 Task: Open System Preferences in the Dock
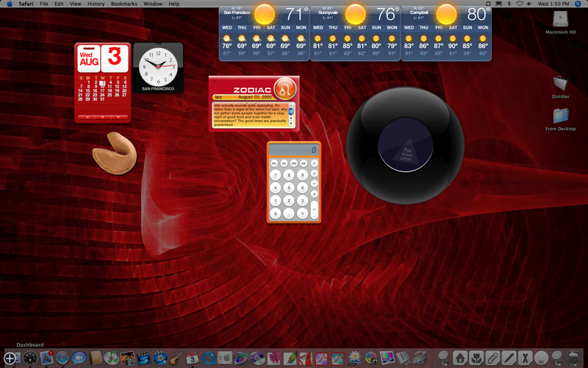coord(225,358)
